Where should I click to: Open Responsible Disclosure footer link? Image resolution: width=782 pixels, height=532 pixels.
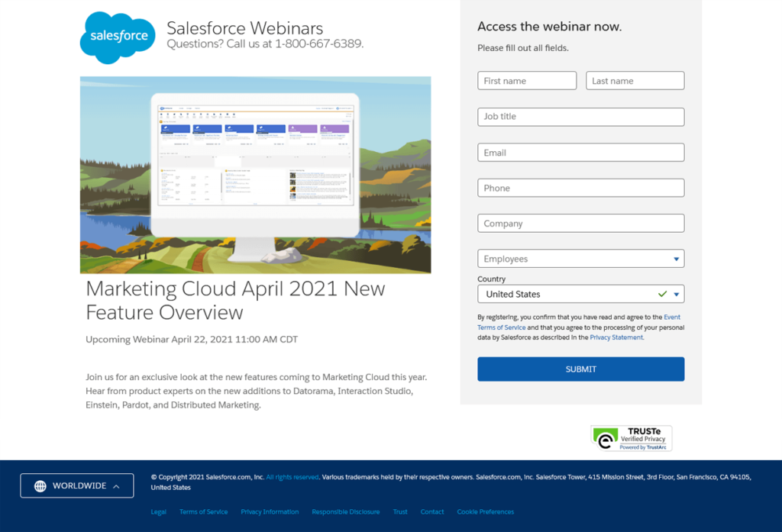(346, 512)
